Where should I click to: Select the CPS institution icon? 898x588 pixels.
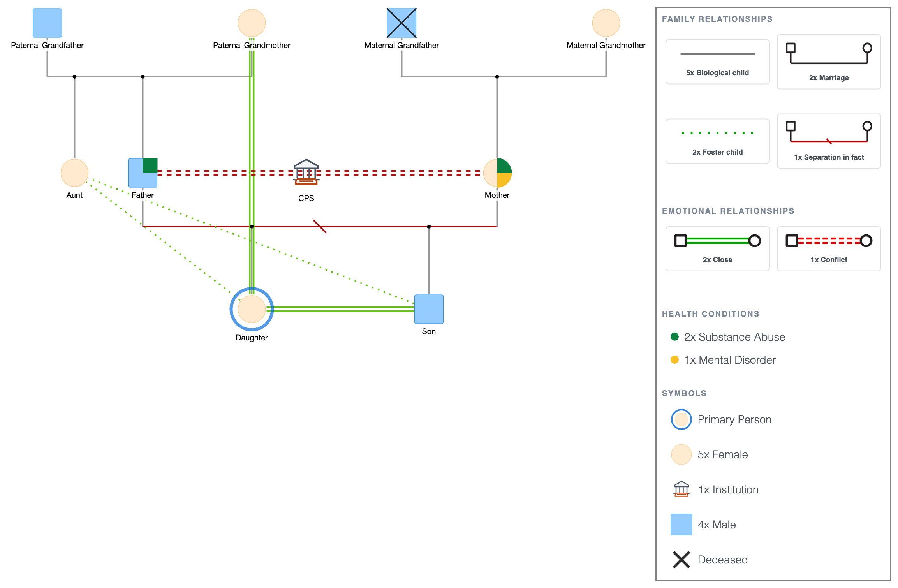[x=306, y=172]
